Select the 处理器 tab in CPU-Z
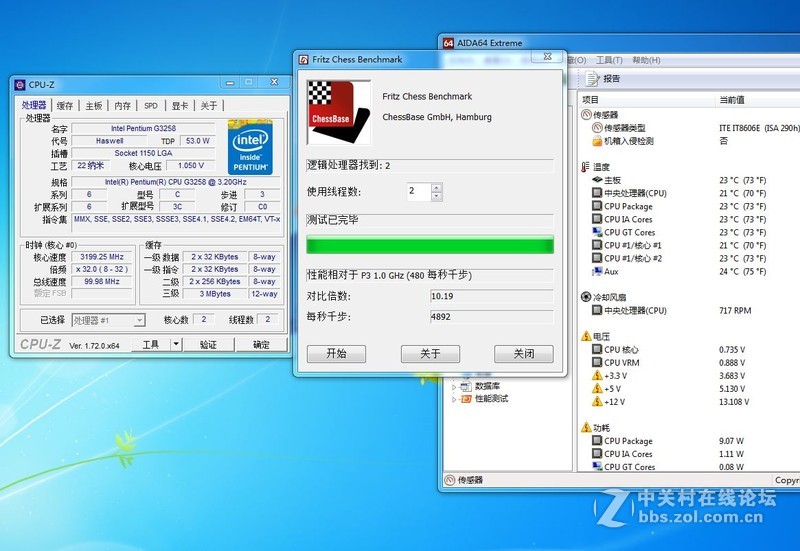Image resolution: width=800 pixels, height=551 pixels. (x=34, y=105)
